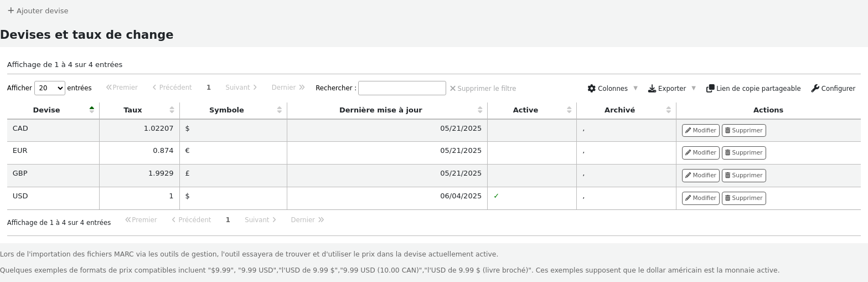868x282 pixels.
Task: Click the rate value 1.9929
Action: [161, 173]
